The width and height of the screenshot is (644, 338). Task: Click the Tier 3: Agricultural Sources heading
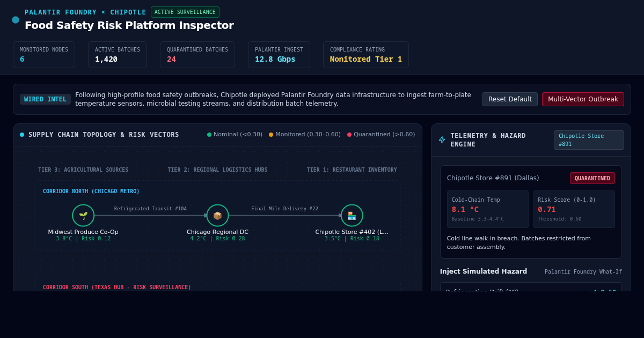(x=83, y=170)
